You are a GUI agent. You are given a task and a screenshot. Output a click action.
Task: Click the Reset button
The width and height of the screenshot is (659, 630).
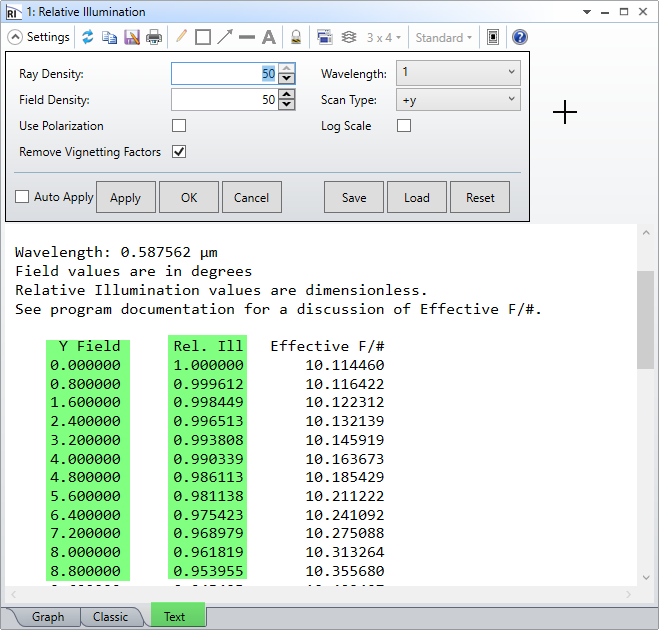[480, 198]
